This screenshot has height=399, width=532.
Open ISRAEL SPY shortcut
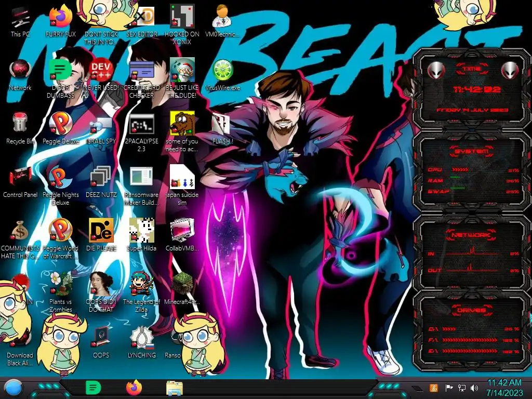click(101, 125)
